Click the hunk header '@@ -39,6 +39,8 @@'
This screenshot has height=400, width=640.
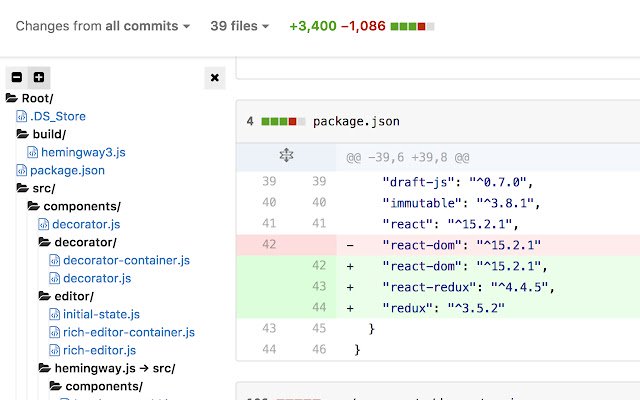point(408,158)
